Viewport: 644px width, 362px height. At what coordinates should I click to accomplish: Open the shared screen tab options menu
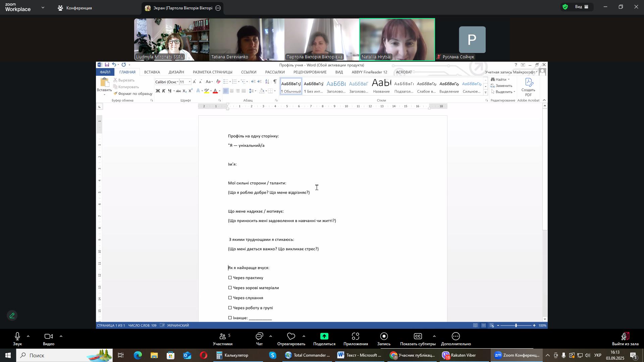218,8
